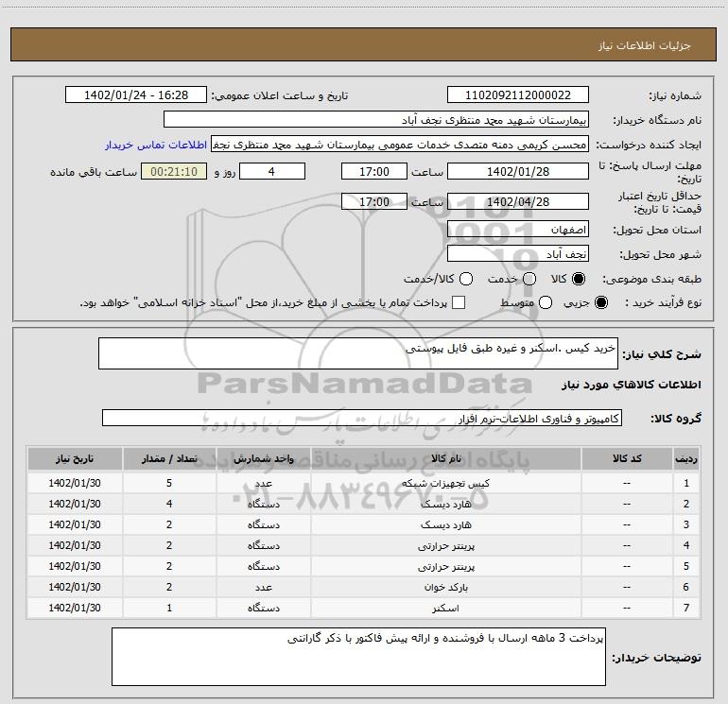Click the date 1402/01/30 in row 1

(x=75, y=483)
